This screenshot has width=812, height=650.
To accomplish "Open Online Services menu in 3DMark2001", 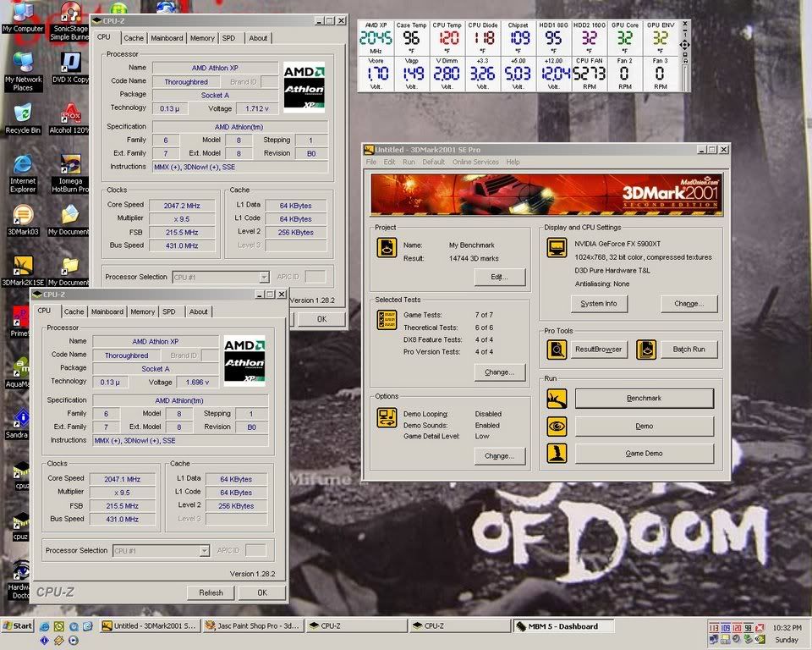I will 475,162.
